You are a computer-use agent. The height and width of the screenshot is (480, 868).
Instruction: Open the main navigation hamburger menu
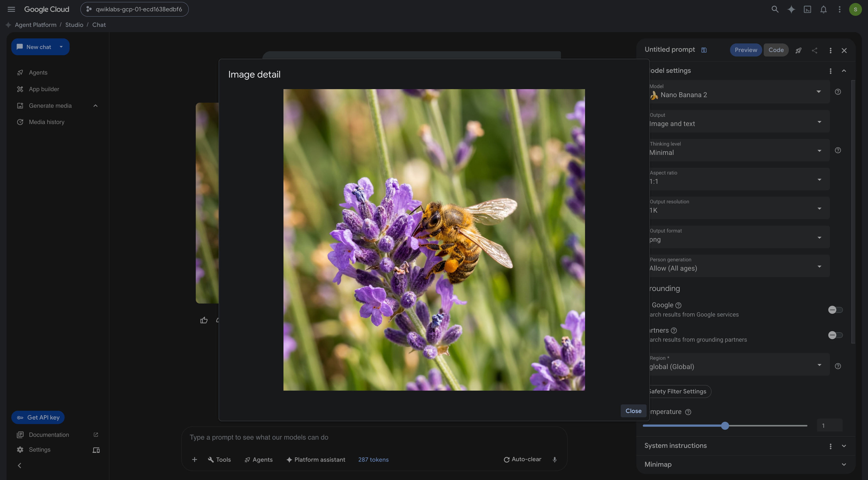[x=11, y=10]
